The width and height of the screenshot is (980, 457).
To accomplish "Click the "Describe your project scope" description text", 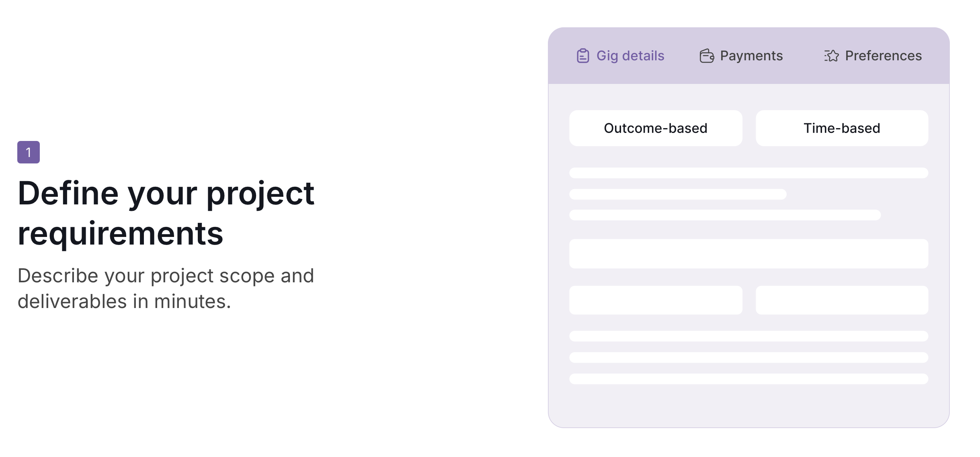I will (166, 288).
